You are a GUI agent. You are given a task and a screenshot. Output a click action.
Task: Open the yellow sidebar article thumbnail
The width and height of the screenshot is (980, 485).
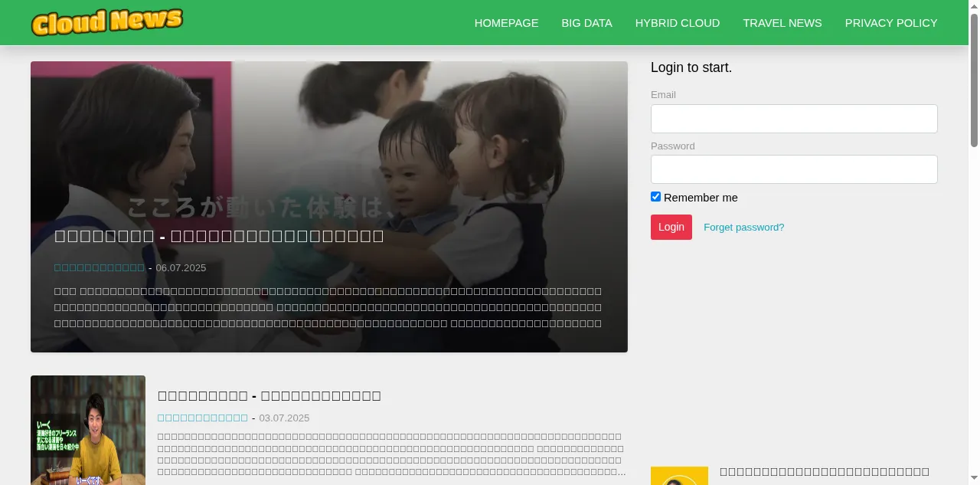click(679, 476)
